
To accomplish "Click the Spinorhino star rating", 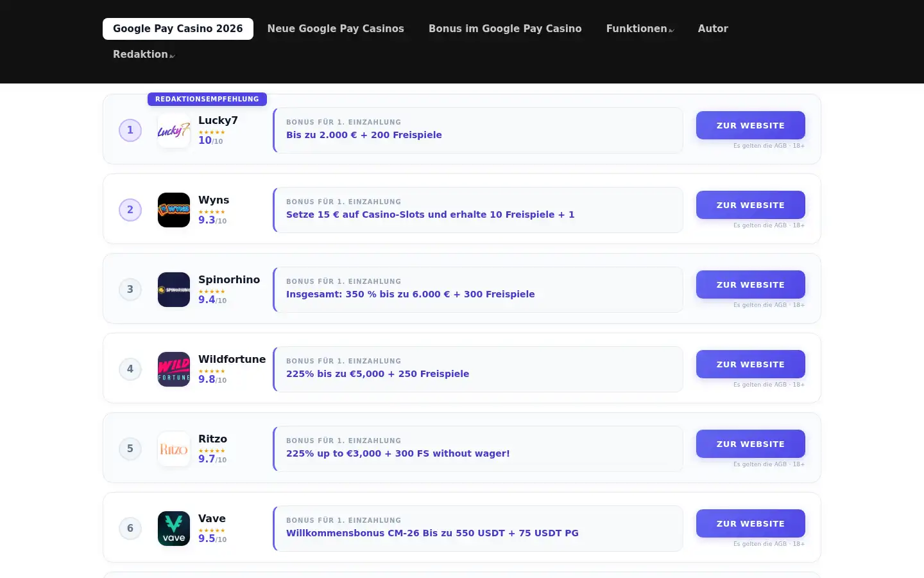I will click(212, 292).
